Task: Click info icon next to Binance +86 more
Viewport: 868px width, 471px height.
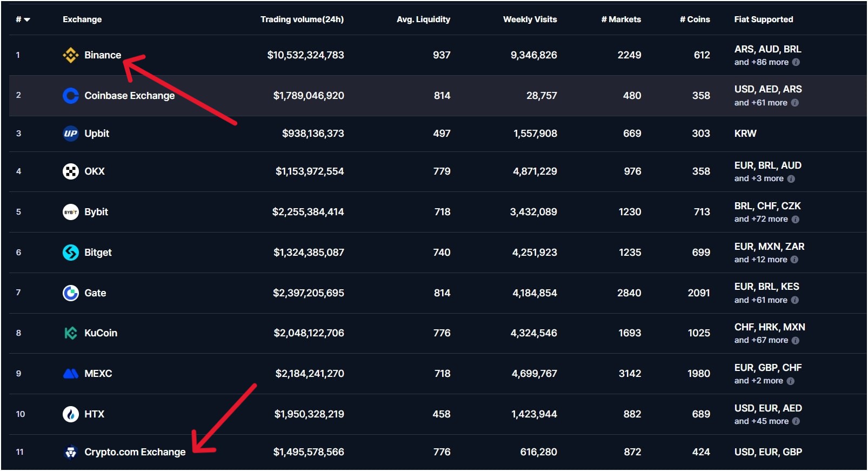Action: pyautogui.click(x=796, y=62)
